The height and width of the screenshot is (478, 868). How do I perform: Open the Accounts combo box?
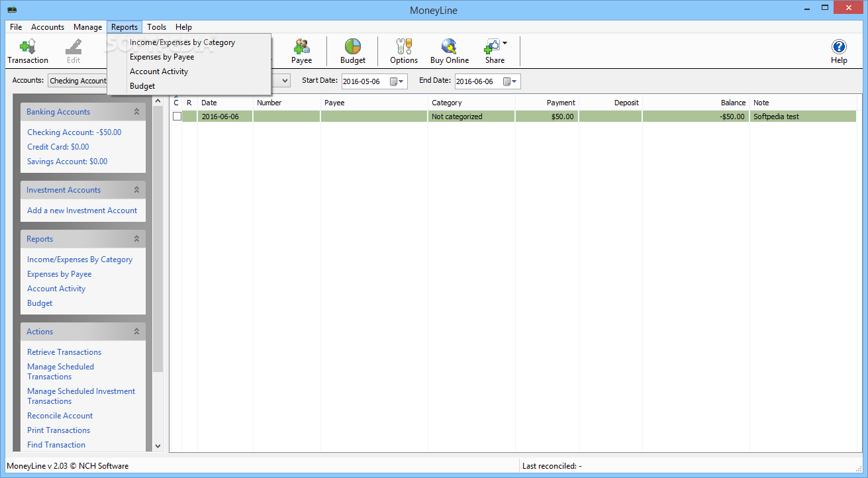169,81
